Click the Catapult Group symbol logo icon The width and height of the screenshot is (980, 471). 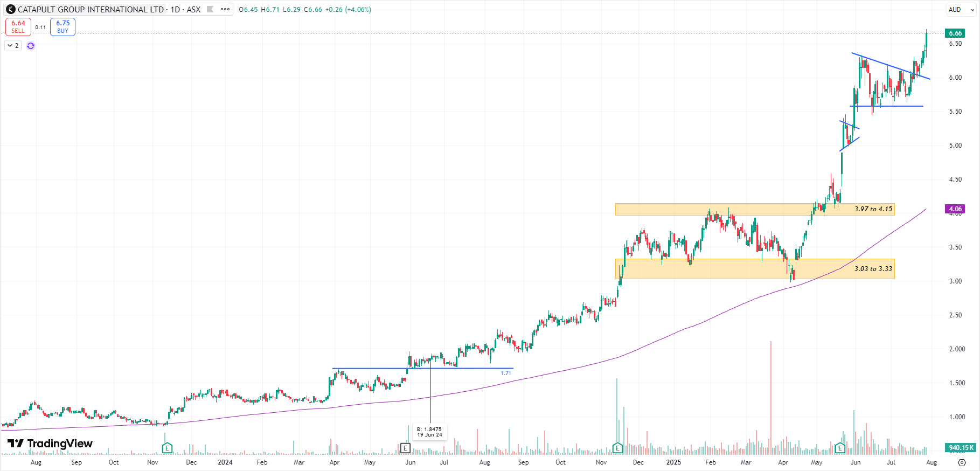coord(10,9)
